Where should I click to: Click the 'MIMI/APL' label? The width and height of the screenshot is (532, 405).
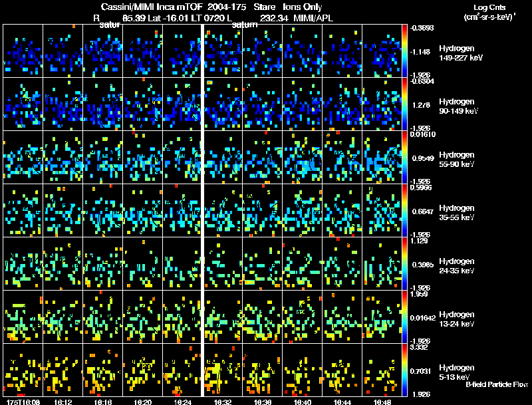tap(313, 18)
